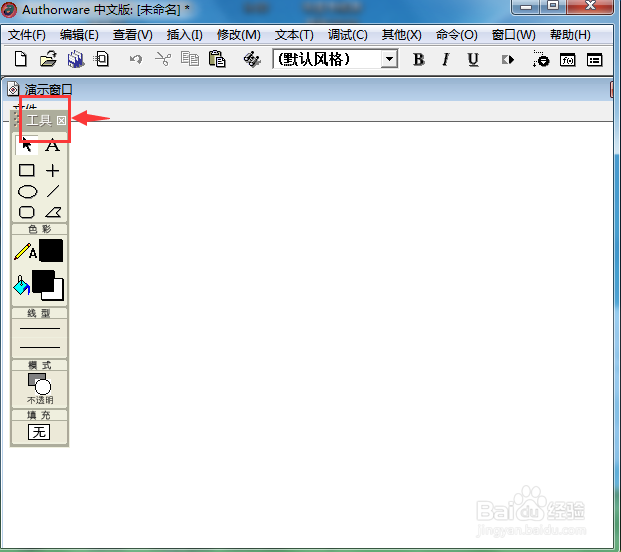
Task: Open the 编辑(E) menu
Action: click(x=79, y=35)
